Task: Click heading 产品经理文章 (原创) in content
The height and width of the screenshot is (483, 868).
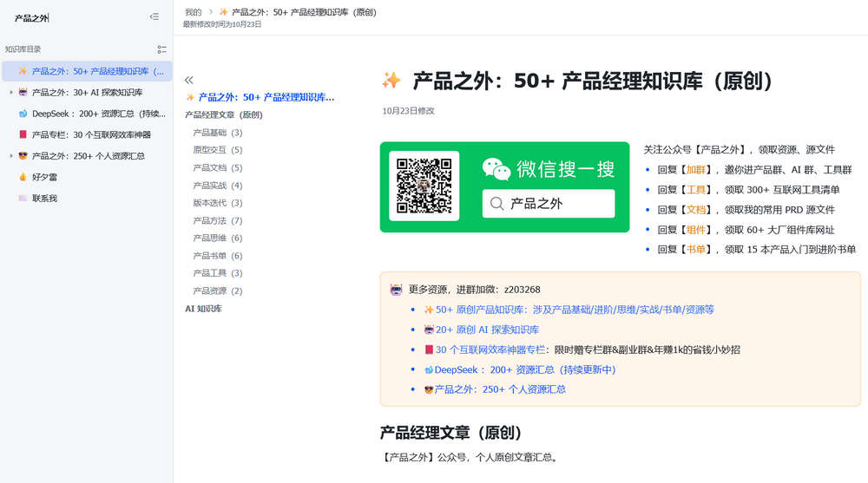Action: point(450,433)
